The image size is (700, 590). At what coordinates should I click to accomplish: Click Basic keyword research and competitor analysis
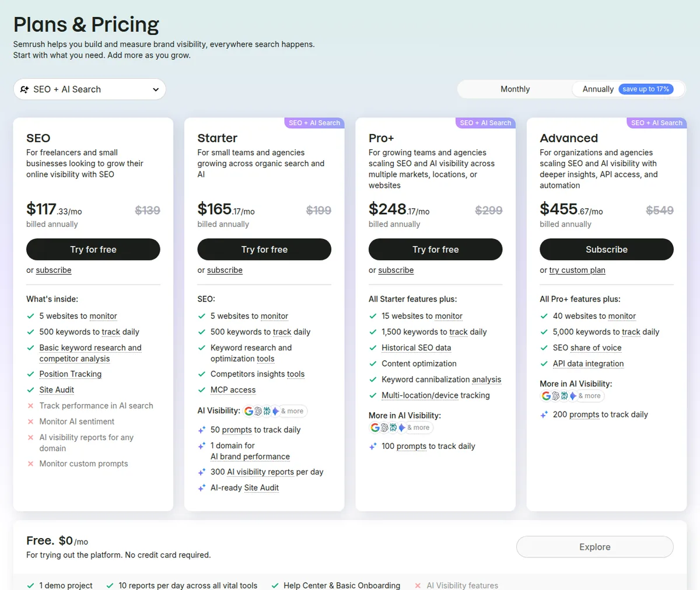point(90,353)
